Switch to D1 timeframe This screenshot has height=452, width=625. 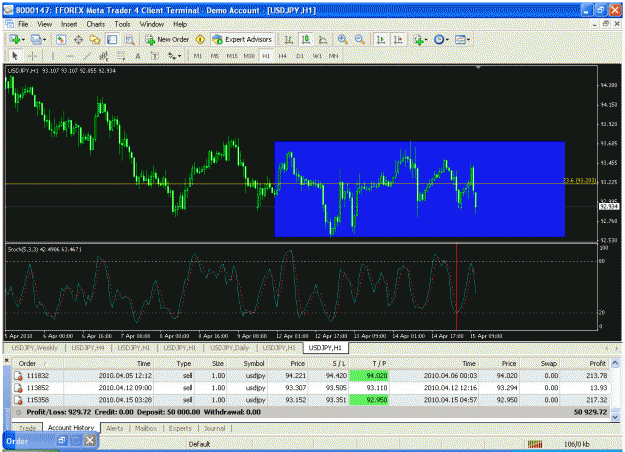pos(300,56)
